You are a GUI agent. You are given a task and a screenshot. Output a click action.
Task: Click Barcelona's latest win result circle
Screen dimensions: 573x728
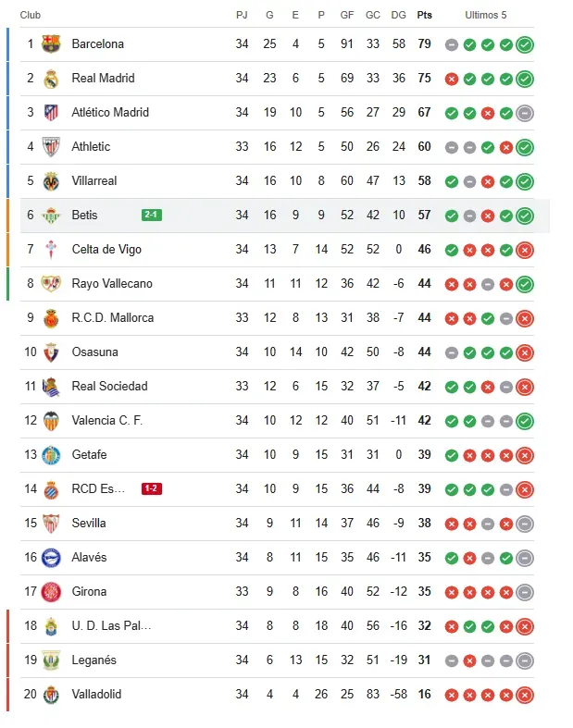[525, 44]
